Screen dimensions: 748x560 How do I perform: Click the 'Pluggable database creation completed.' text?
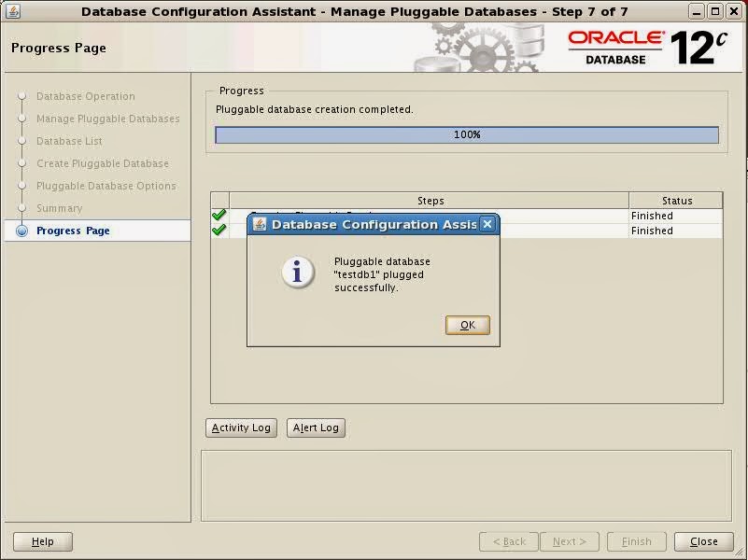[x=315, y=109]
